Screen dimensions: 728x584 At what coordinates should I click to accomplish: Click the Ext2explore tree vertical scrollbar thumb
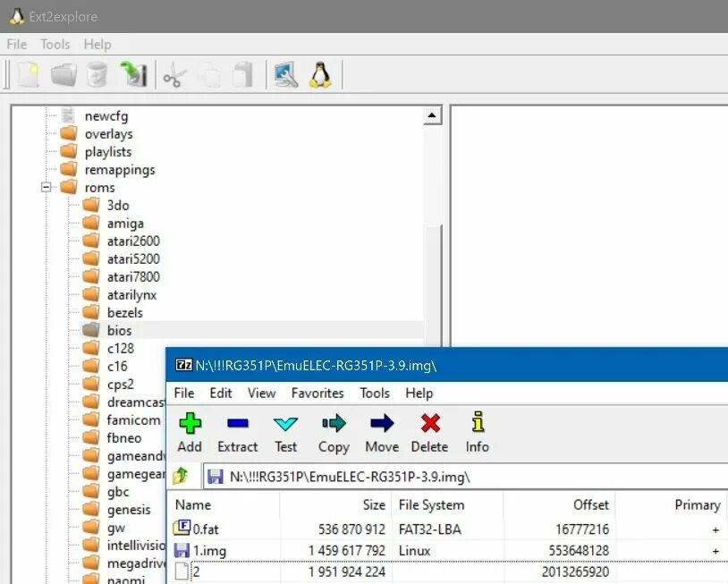pos(434,284)
